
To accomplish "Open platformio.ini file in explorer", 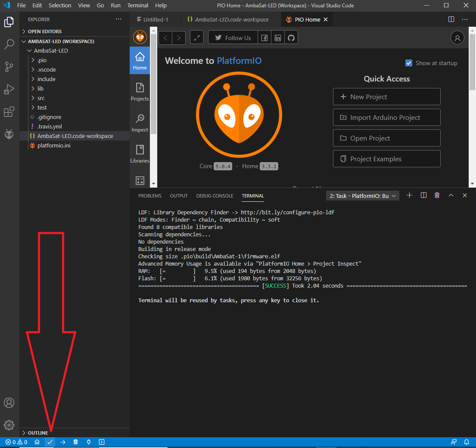I will (x=75, y=145).
